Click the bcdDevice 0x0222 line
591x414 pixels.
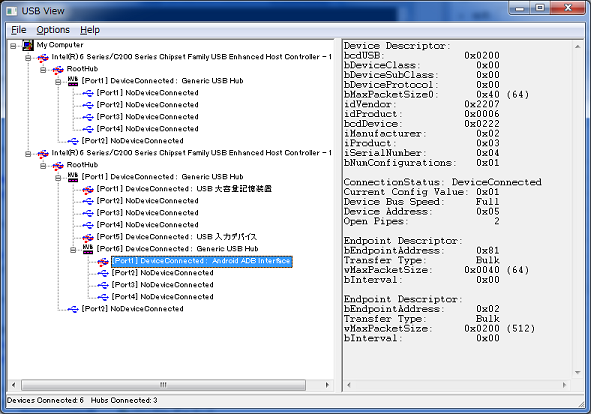pos(421,124)
